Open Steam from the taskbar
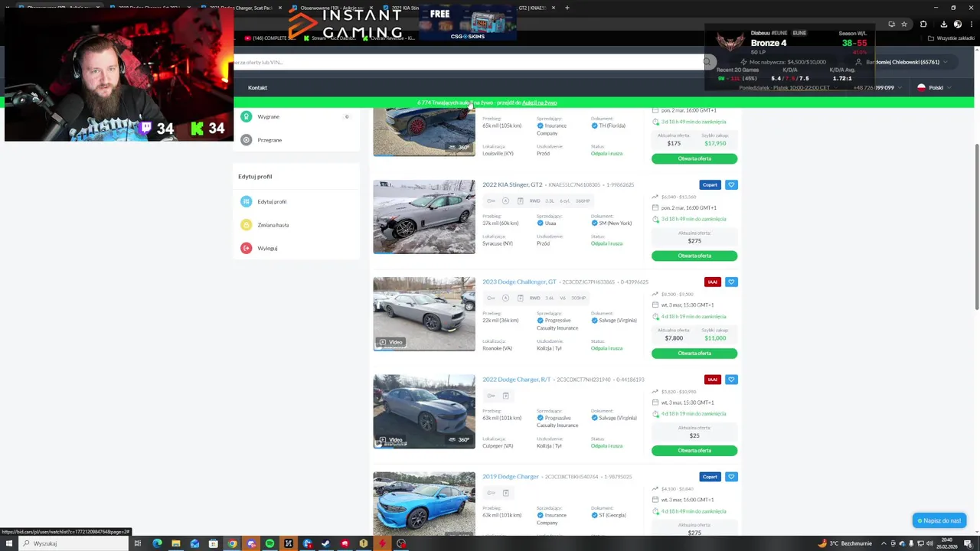Screen dimensions: 980x551 [326, 543]
